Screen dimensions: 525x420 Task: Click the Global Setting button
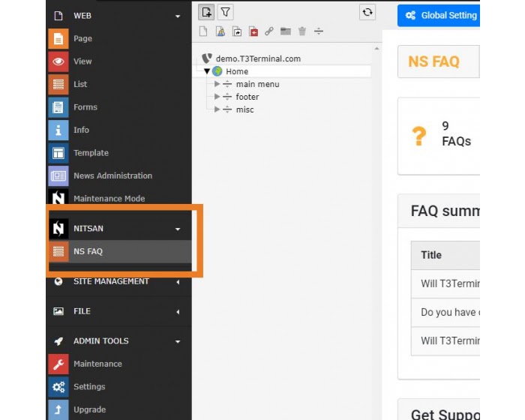441,15
